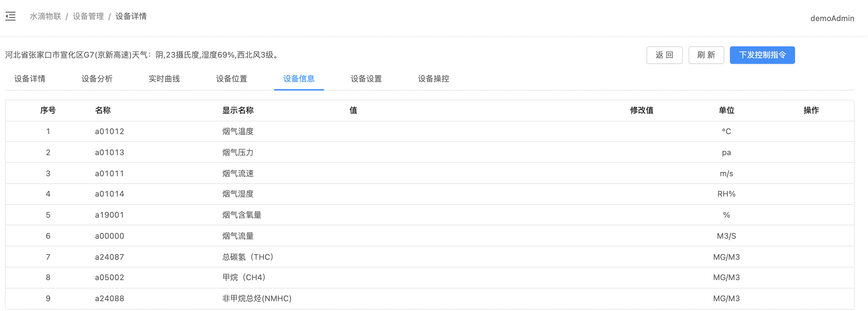Click the 修改值 column header
The image size is (868, 311).
point(642,110)
